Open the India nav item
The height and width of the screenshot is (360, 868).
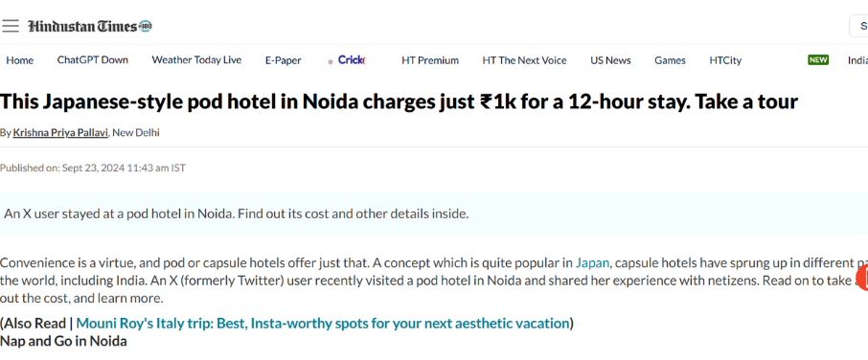click(857, 60)
